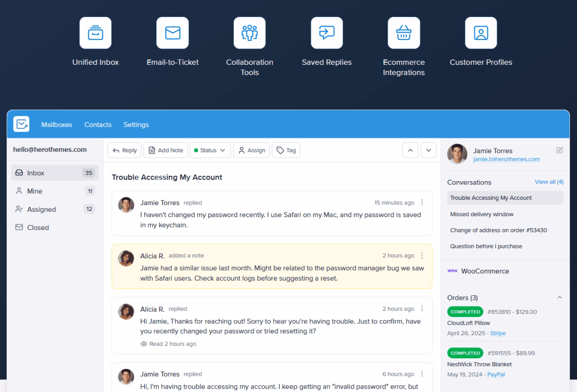577x392 pixels.
Task: Open the Contacts menu
Action: pyautogui.click(x=98, y=124)
